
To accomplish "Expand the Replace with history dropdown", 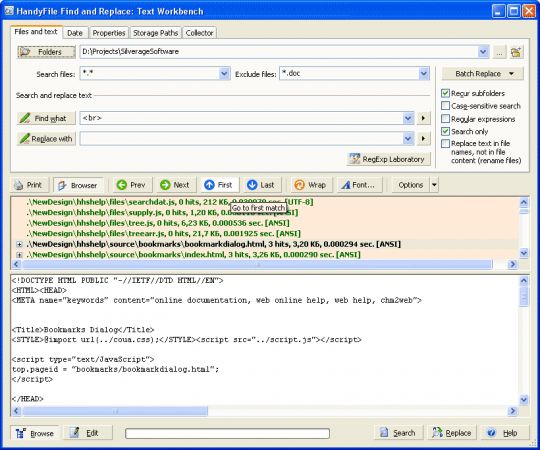I will click(x=408, y=139).
